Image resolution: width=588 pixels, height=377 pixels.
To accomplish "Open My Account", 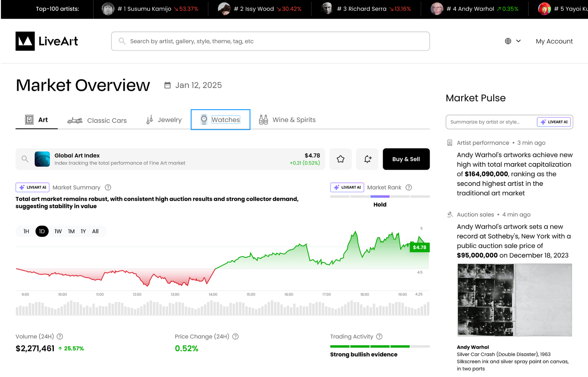I will pyautogui.click(x=554, y=41).
